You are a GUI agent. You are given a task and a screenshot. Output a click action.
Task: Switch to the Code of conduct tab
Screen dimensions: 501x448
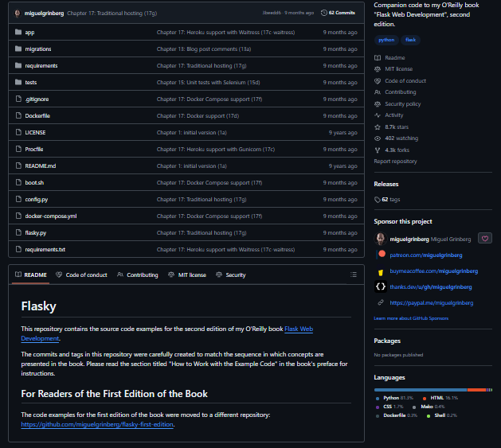pos(81,275)
